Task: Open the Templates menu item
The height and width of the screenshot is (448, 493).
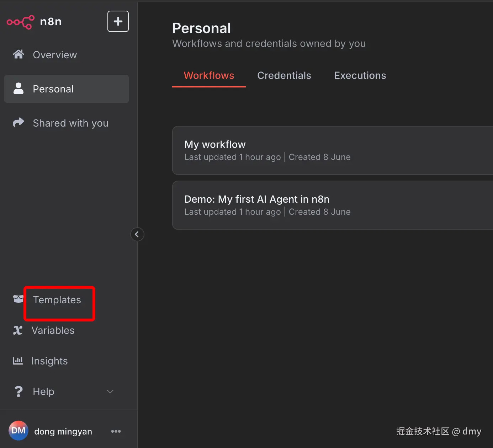Action: [57, 300]
